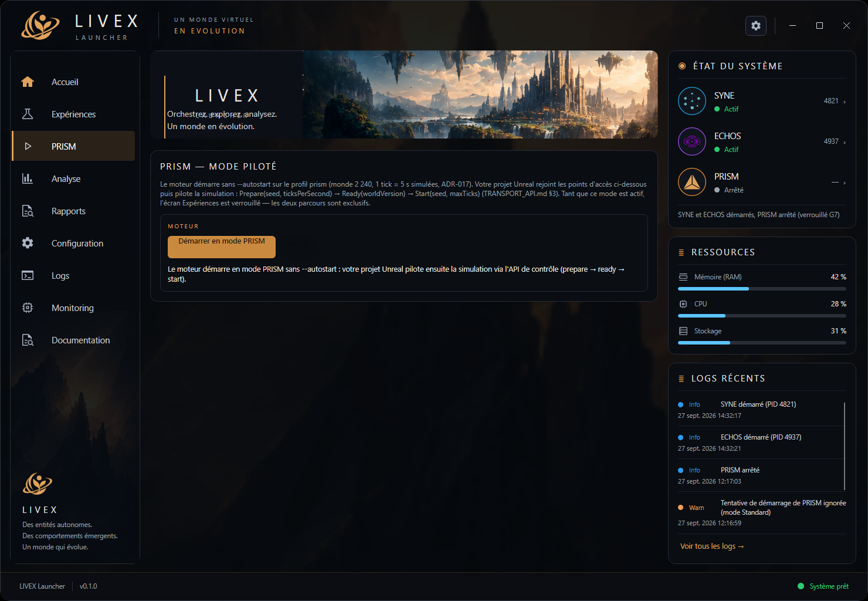This screenshot has width=868, height=601.
Task: Click the PRISM play triangle icon
Action: coord(28,146)
